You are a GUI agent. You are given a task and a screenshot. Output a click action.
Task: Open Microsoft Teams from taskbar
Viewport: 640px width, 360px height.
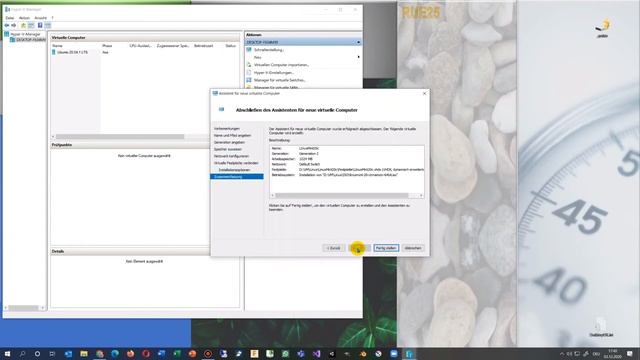click(x=301, y=354)
